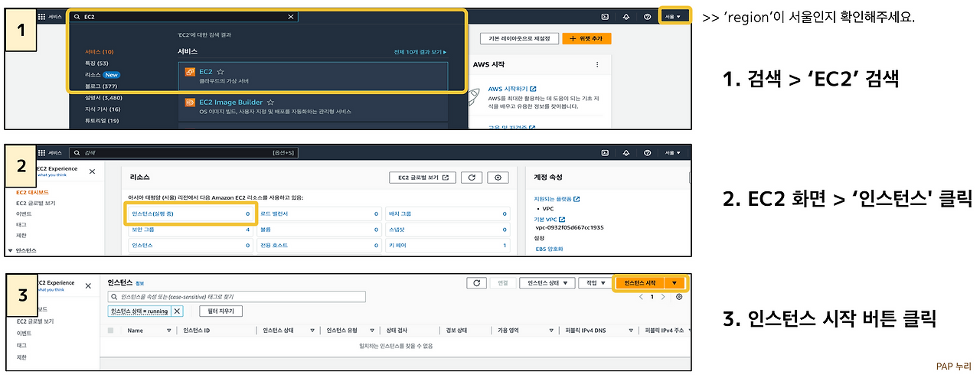Refresh the 리소스 panel
This screenshot has width=980, height=378.
point(472,178)
